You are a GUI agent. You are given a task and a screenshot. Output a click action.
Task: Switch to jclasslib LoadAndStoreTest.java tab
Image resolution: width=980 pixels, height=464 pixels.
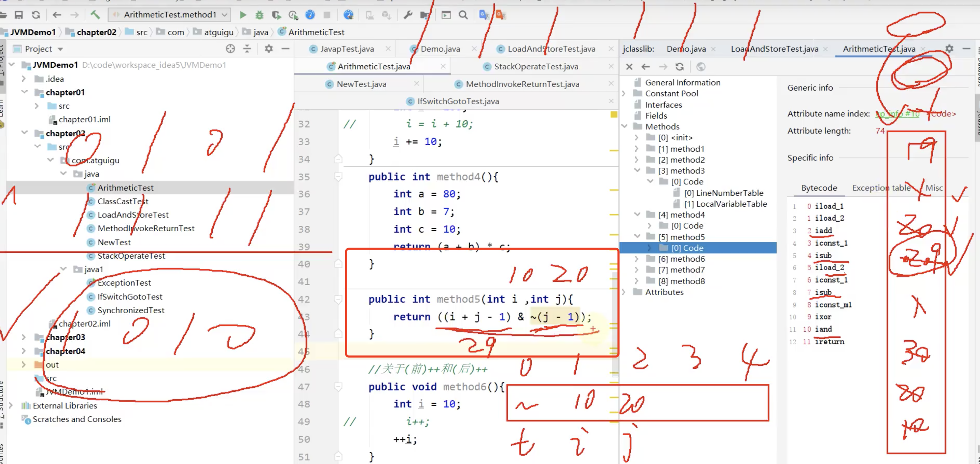[774, 49]
